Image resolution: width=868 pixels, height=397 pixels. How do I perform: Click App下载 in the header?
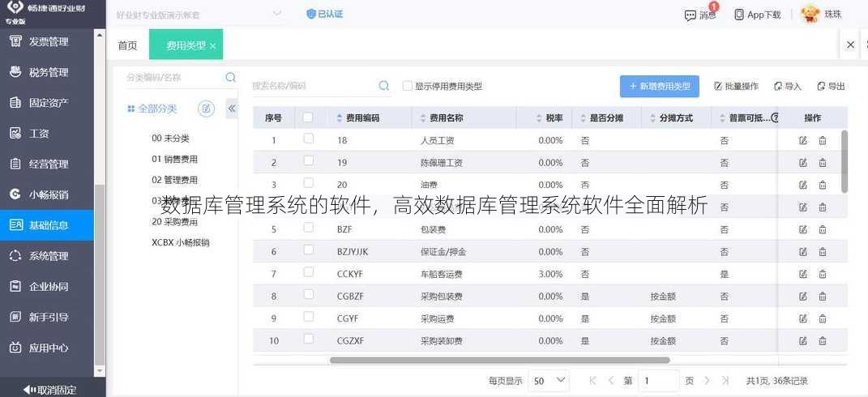[757, 15]
